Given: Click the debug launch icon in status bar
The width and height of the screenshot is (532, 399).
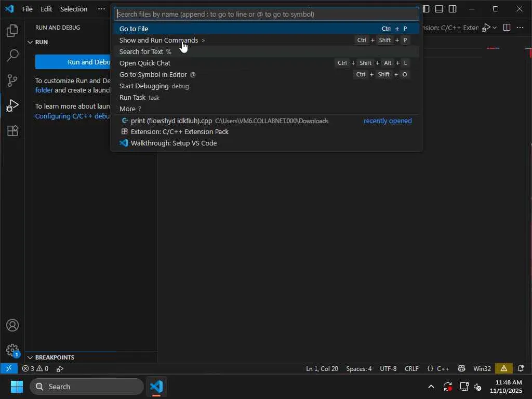Looking at the screenshot, I should pyautogui.click(x=60, y=369).
